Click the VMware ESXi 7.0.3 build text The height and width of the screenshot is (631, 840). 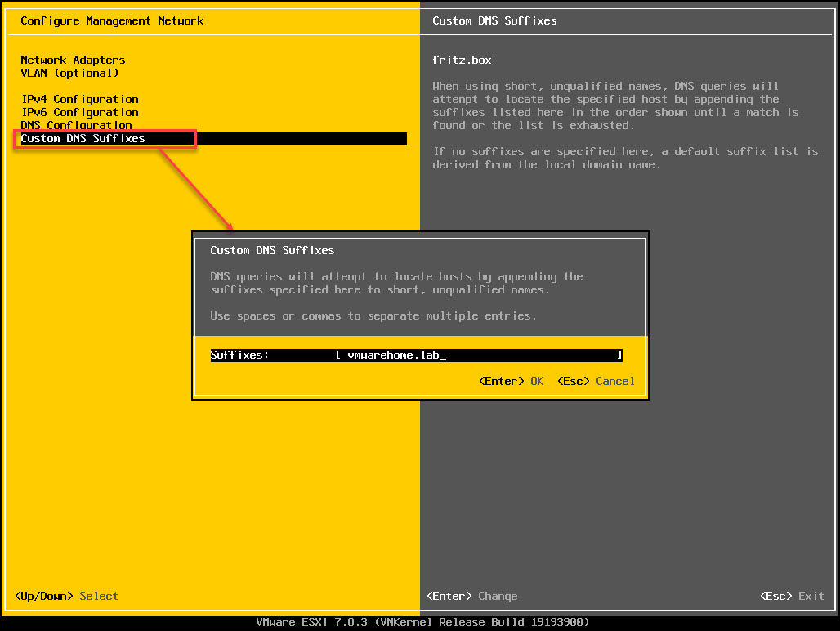tap(422, 622)
